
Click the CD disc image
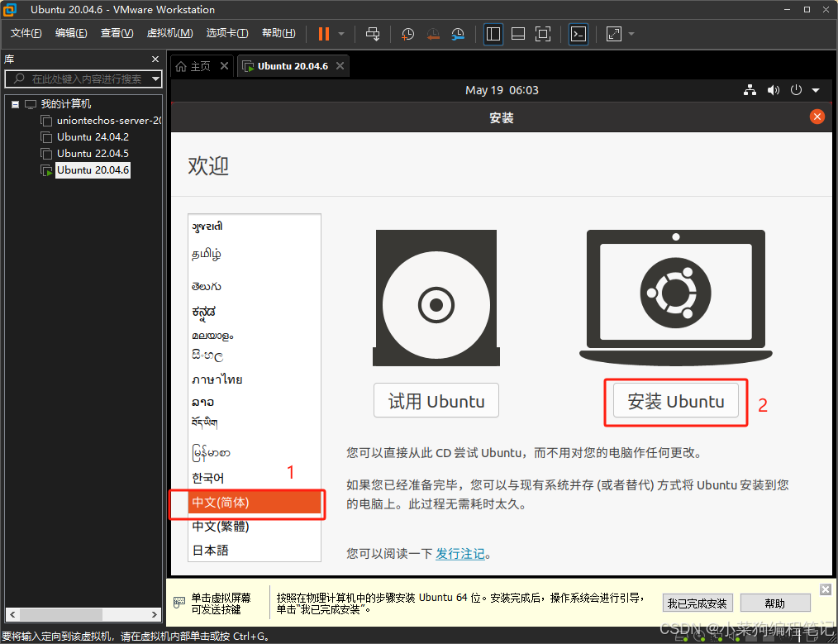coord(436,298)
